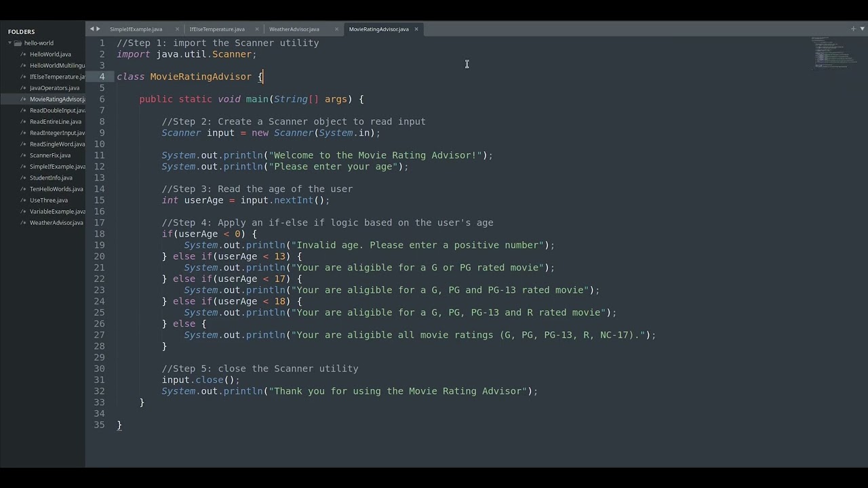868x488 pixels.
Task: Close the SimpleIfExample.java tab
Action: click(x=178, y=29)
